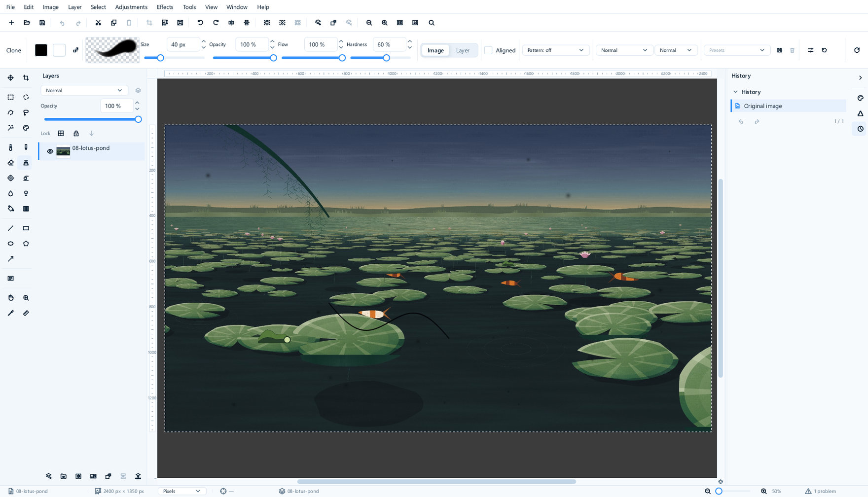This screenshot has height=497, width=868.
Task: Select the Crop tool in the toolbox
Action: [x=26, y=78]
